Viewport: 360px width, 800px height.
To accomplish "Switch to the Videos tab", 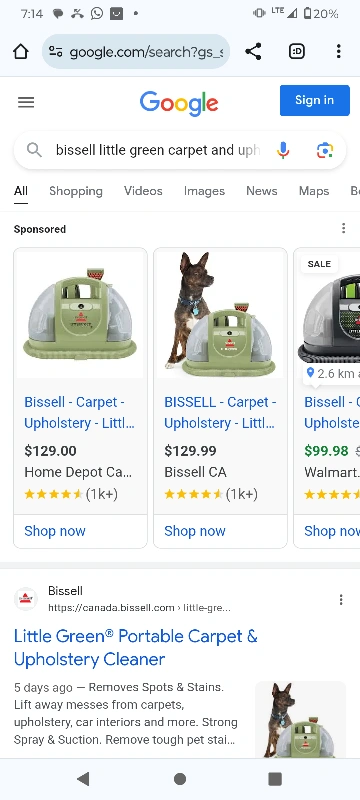I will pos(143,191).
